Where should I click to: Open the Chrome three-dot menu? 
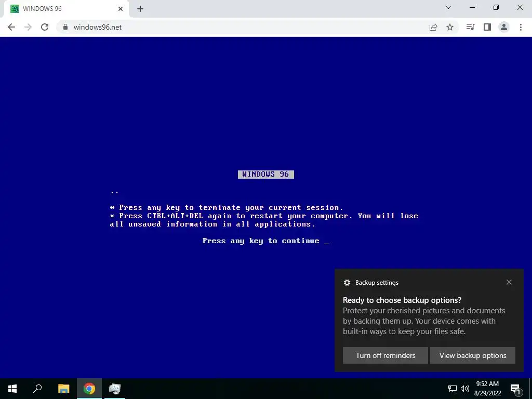pos(521,27)
